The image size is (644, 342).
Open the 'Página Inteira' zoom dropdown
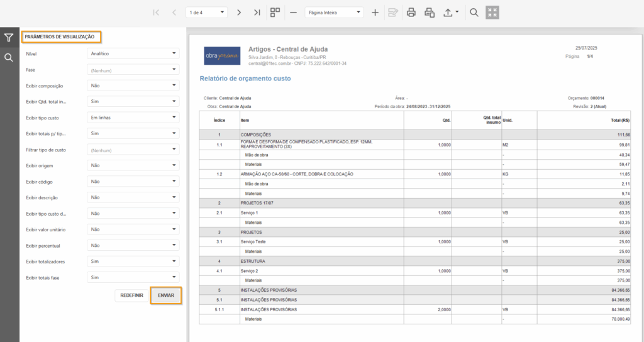(334, 13)
